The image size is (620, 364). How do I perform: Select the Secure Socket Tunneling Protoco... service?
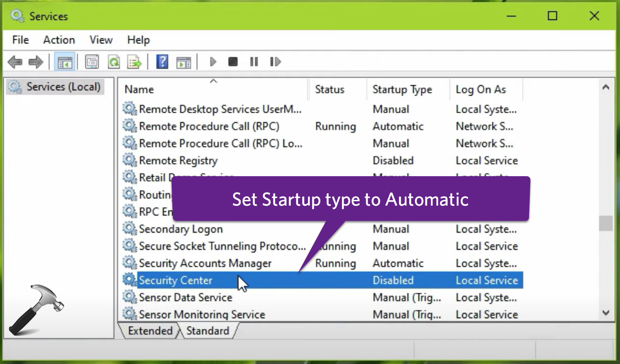(323, 246)
